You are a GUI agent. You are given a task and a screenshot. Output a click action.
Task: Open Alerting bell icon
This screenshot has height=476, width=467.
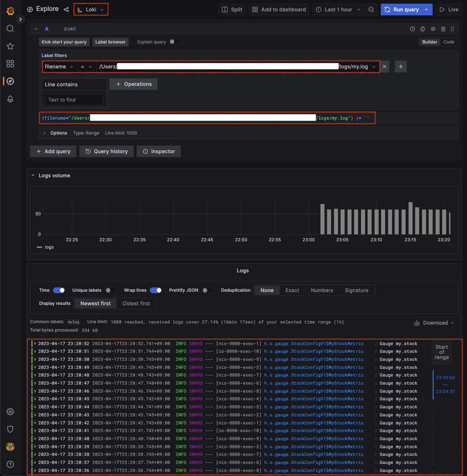pos(10,99)
